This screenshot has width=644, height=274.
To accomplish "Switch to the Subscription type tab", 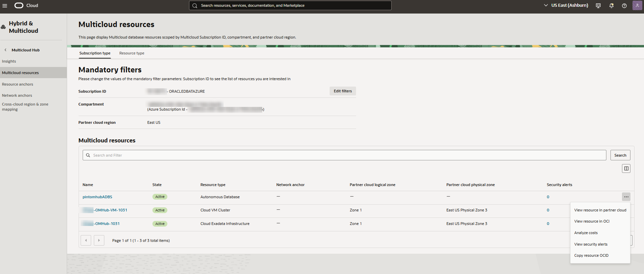I will [95, 53].
